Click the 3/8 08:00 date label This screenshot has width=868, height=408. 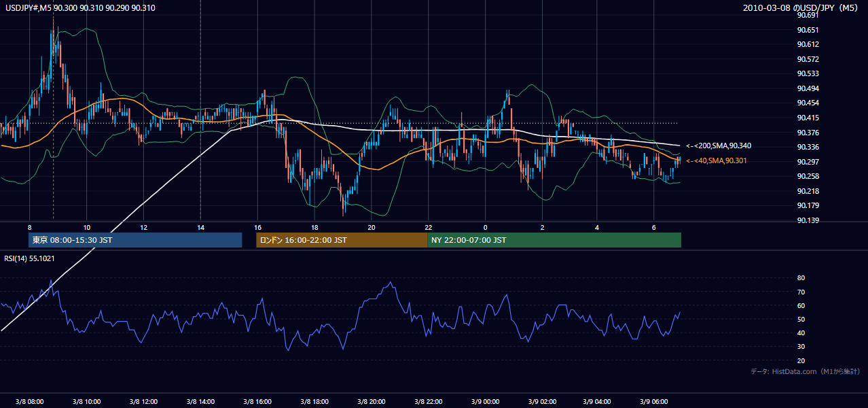coord(29,401)
